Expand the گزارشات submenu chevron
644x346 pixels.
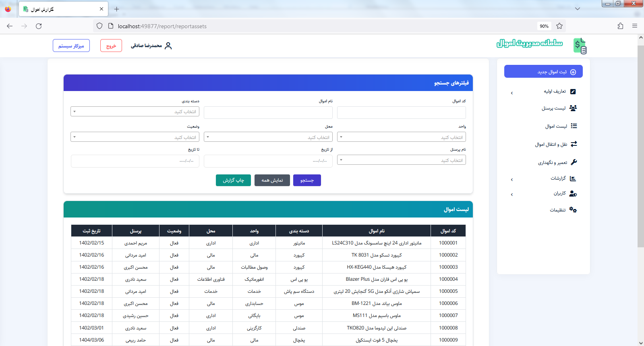click(x=512, y=180)
